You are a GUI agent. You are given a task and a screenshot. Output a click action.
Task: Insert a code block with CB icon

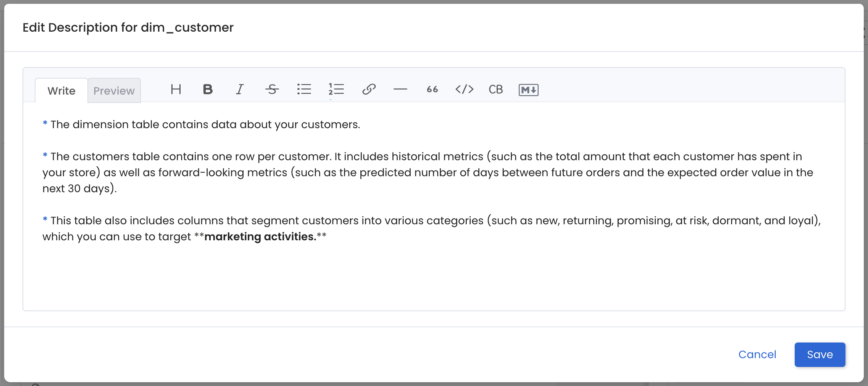click(x=496, y=90)
